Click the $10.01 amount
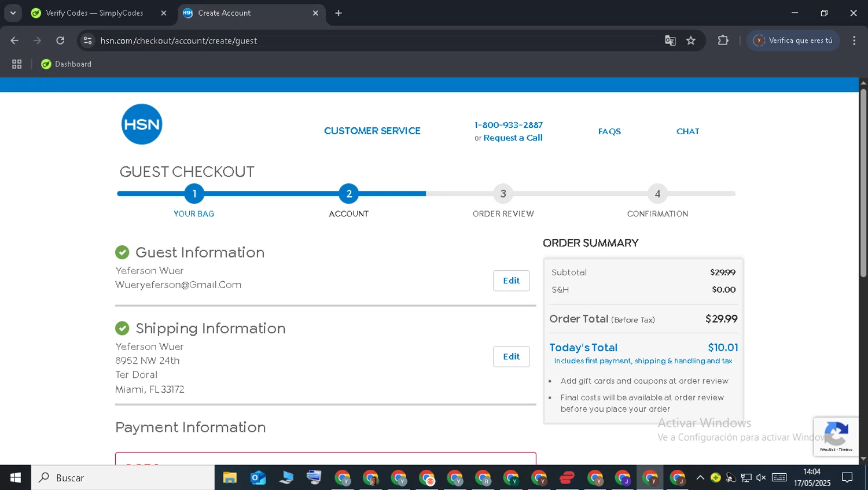Screen dimensions: 868x490 pyautogui.click(x=723, y=348)
